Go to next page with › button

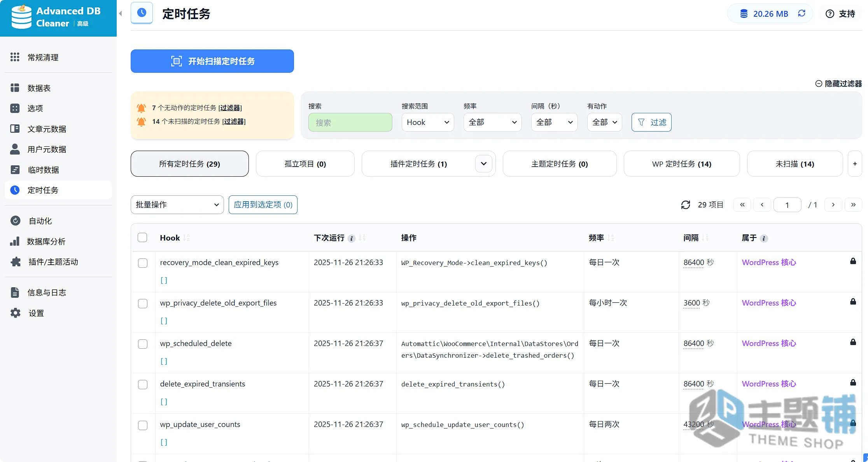click(x=833, y=205)
